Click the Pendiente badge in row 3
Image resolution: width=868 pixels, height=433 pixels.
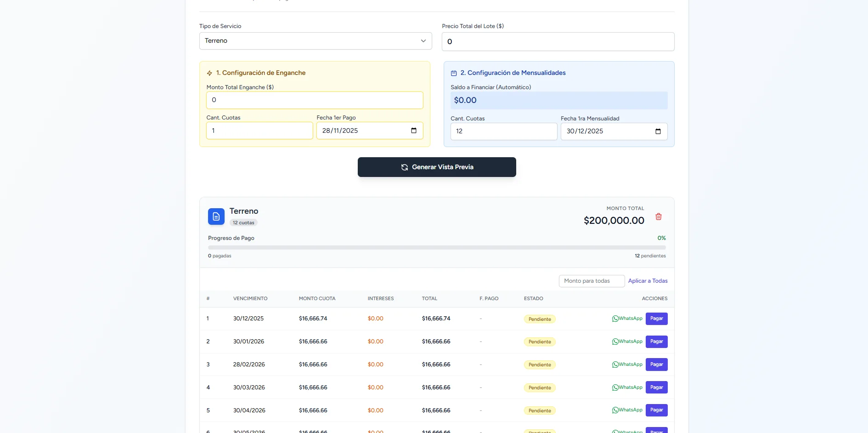[x=540, y=365]
